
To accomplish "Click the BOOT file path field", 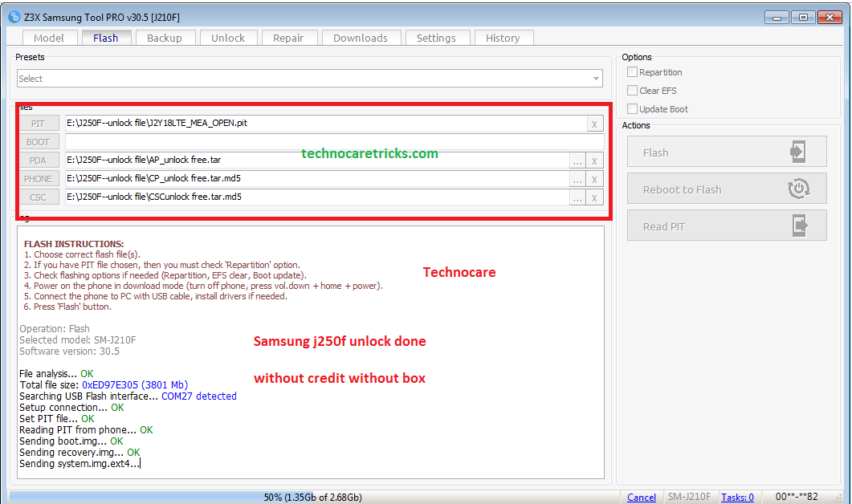I will pyautogui.click(x=333, y=142).
